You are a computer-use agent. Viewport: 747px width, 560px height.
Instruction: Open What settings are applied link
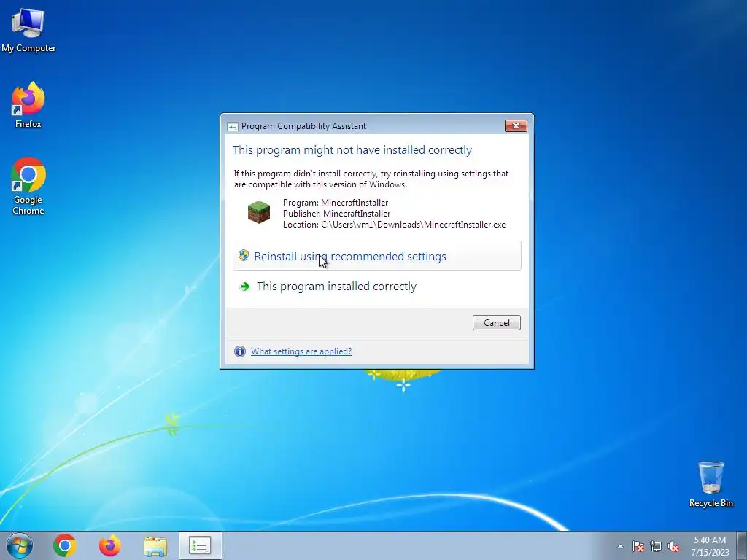click(x=301, y=351)
